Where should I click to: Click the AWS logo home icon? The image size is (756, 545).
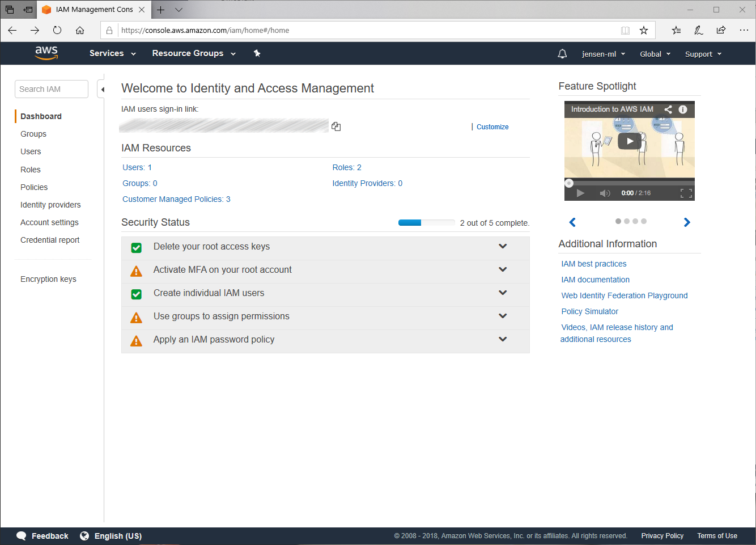[46, 53]
